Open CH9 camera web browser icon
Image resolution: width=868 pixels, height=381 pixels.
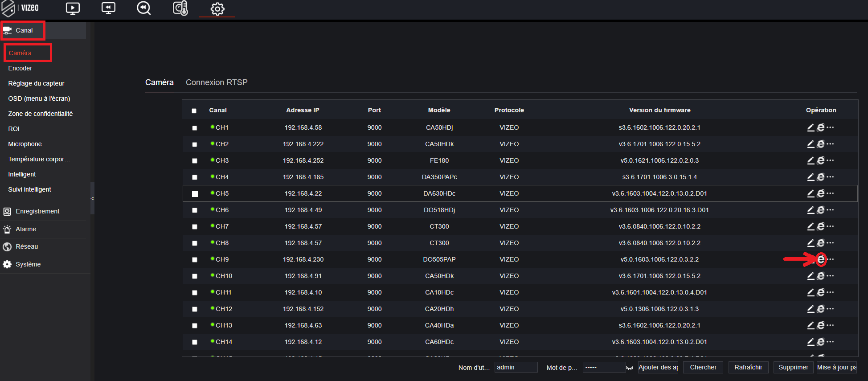point(821,259)
